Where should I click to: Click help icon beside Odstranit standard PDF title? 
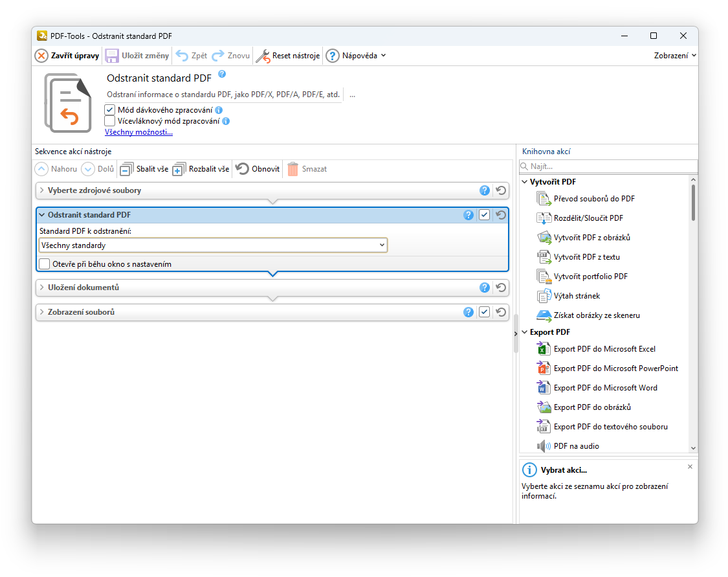pos(222,74)
